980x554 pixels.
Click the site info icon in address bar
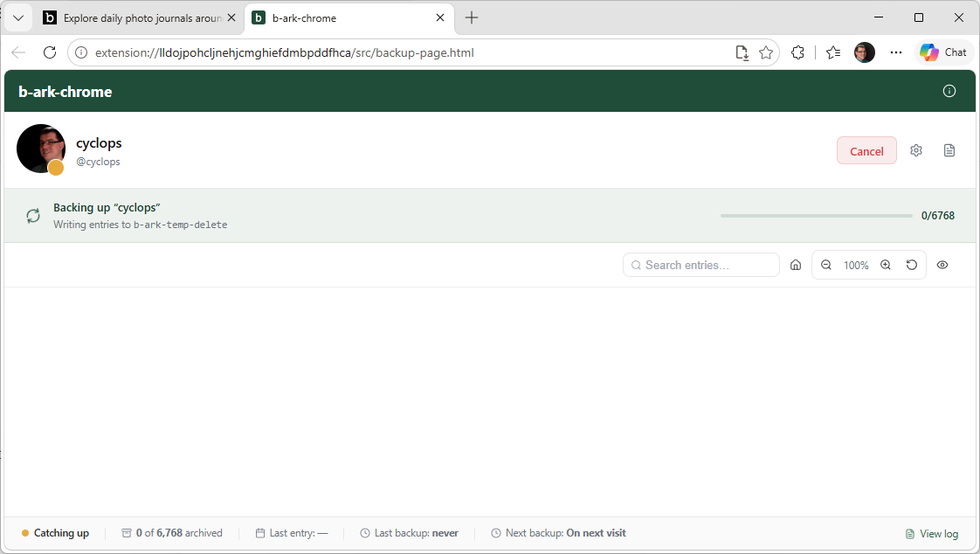pos(81,52)
